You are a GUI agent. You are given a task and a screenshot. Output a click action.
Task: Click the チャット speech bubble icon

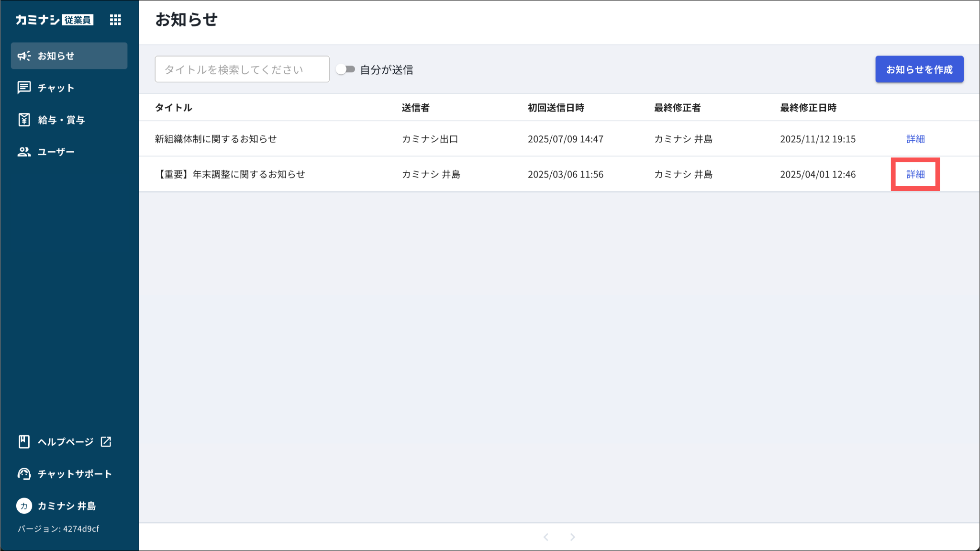tap(24, 88)
